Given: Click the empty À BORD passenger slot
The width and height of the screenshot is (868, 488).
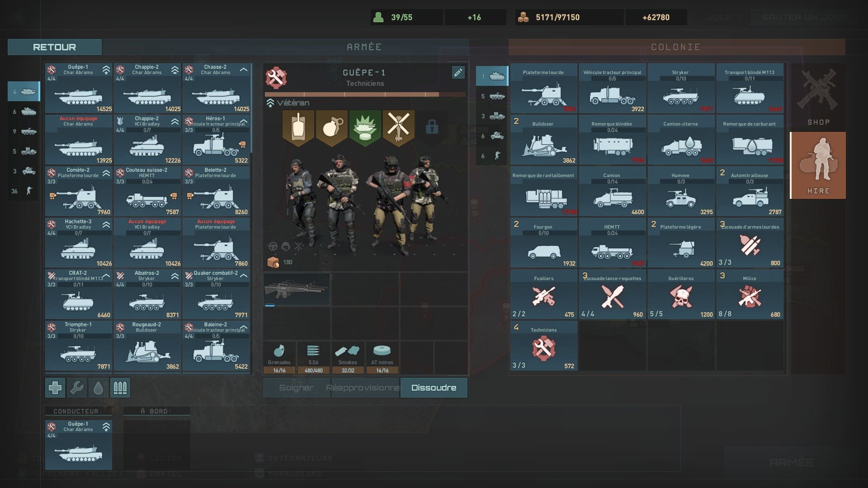Looking at the screenshot, I should tap(157, 445).
